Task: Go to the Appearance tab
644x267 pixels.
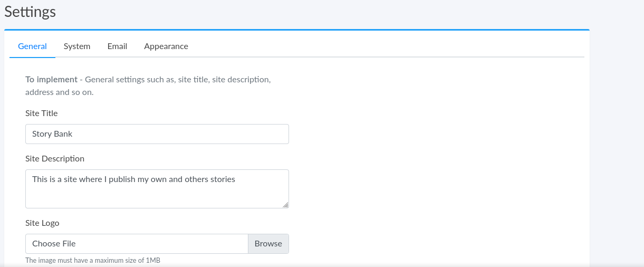Action: 166,46
